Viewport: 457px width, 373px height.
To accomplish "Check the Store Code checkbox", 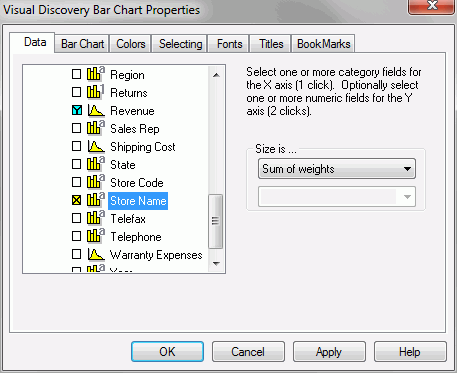I will [x=77, y=182].
